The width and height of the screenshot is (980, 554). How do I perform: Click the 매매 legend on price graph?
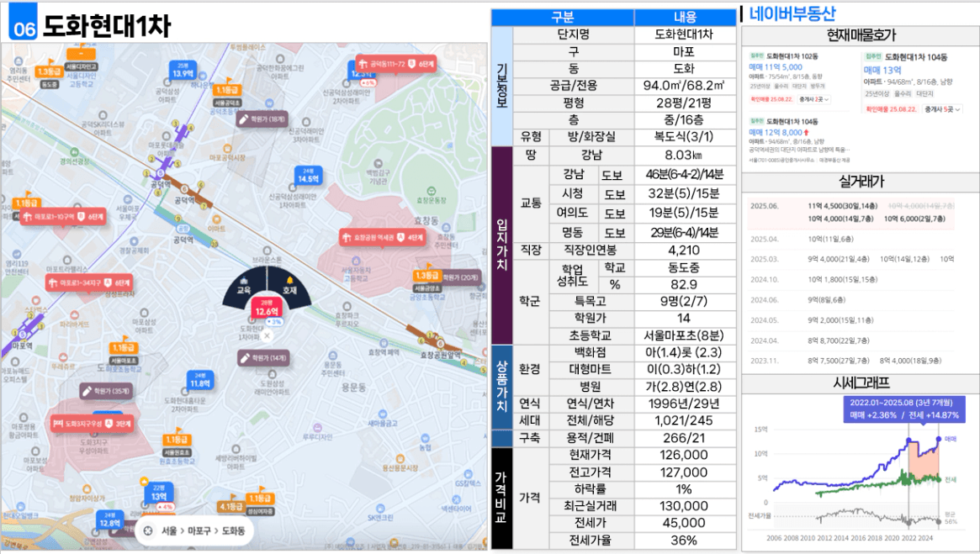(951, 439)
